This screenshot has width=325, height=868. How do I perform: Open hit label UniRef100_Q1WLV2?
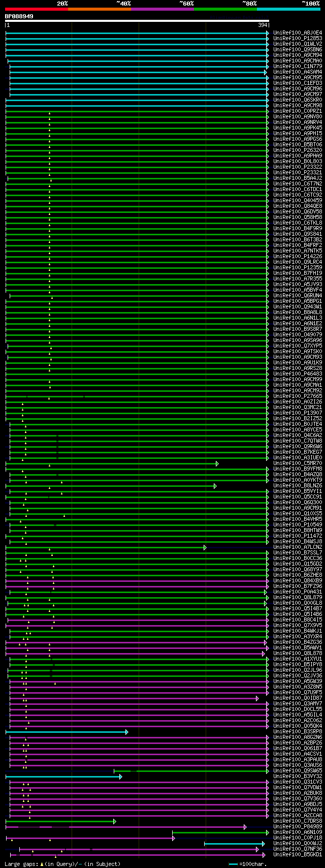pos(298,44)
